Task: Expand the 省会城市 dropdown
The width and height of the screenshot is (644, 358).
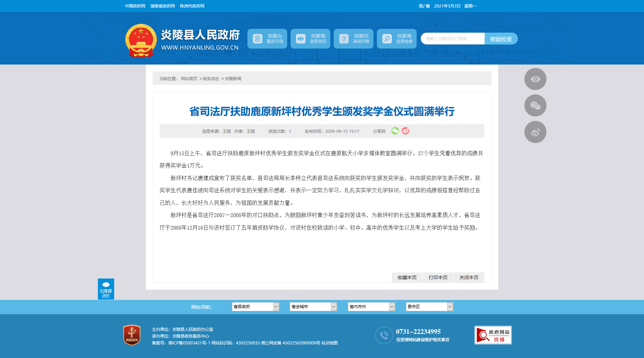Action: (313, 307)
